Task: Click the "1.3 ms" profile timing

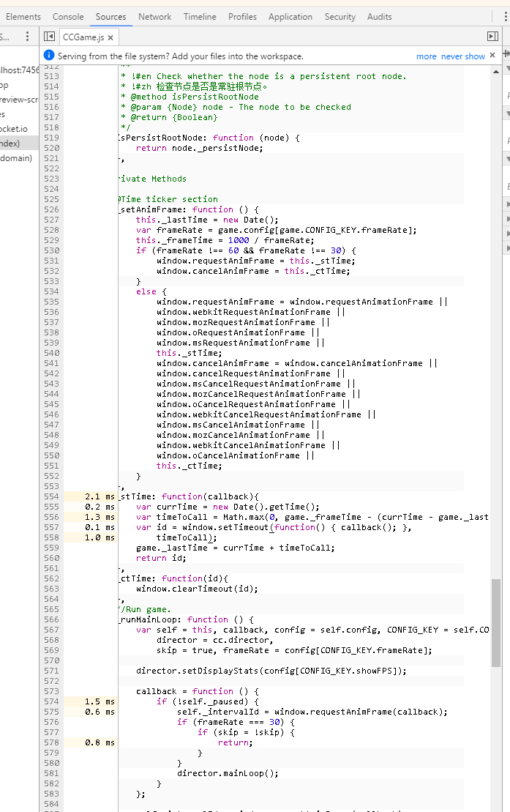Action: point(100,517)
